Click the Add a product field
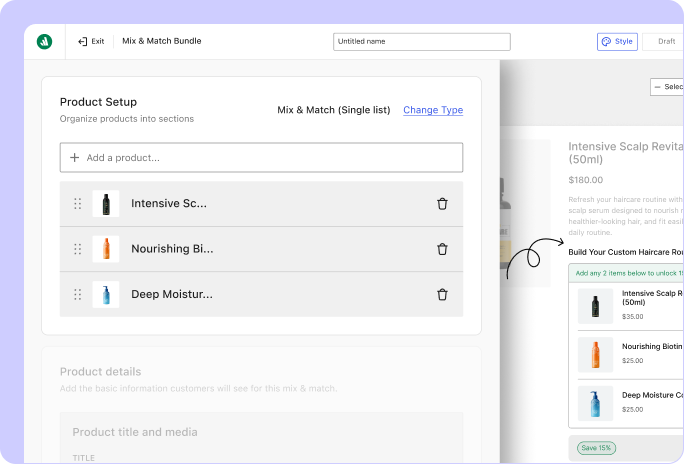 pos(261,157)
